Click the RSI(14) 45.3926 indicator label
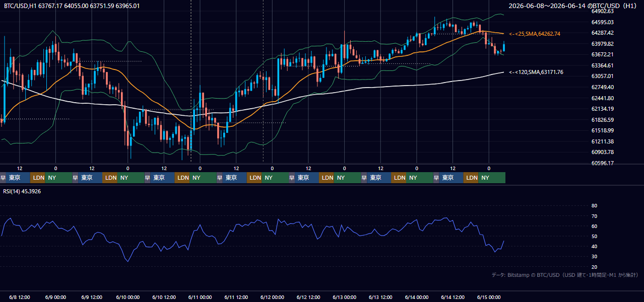This screenshot has width=644, height=302. 22,192
